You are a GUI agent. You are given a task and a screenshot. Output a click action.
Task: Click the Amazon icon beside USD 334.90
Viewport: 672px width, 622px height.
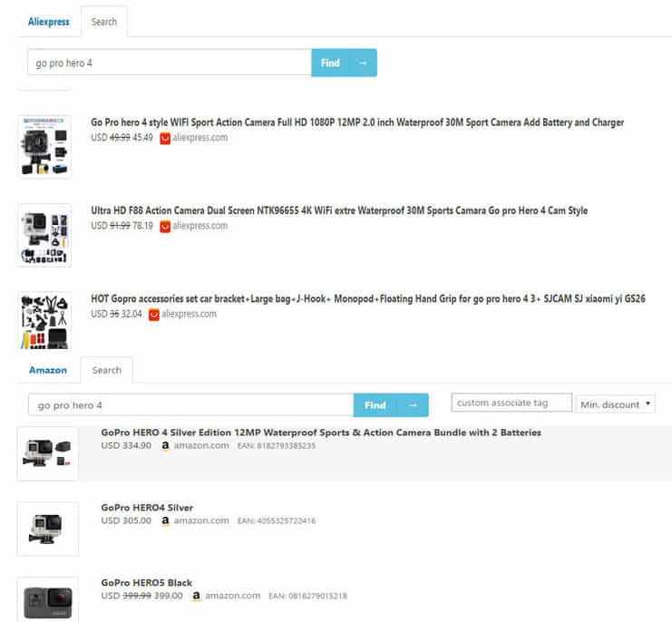[165, 446]
